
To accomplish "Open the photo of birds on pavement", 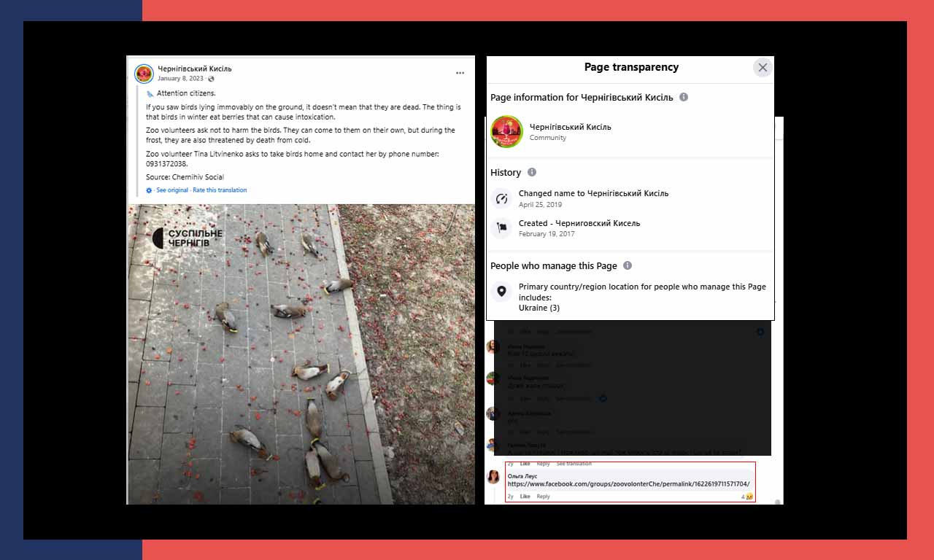I will [301, 354].
